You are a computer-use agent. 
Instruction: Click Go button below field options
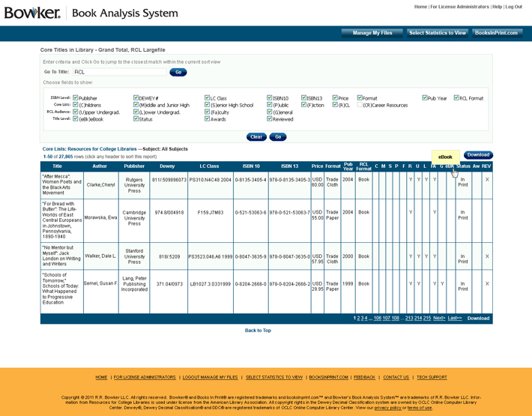pos(278,136)
